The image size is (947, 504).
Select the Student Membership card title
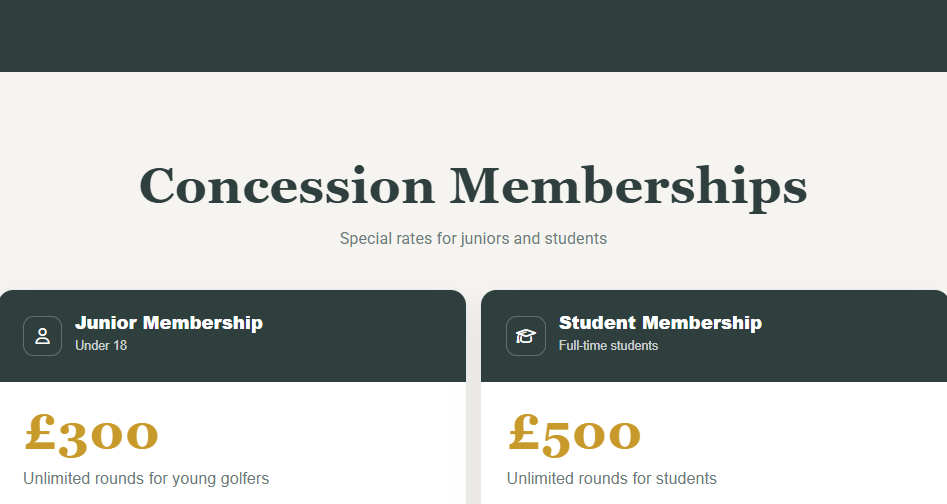point(660,322)
